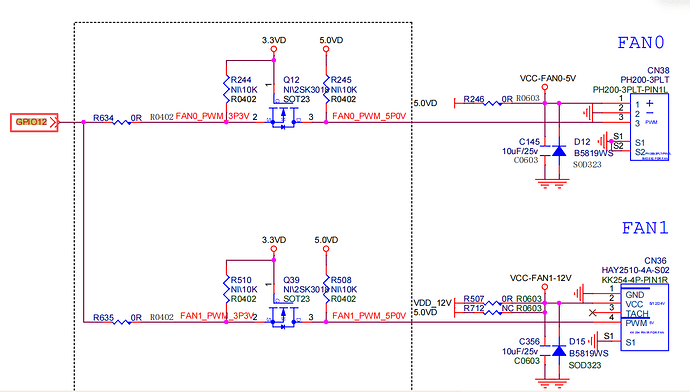Select the R244 pull-up resistor

click(x=227, y=89)
